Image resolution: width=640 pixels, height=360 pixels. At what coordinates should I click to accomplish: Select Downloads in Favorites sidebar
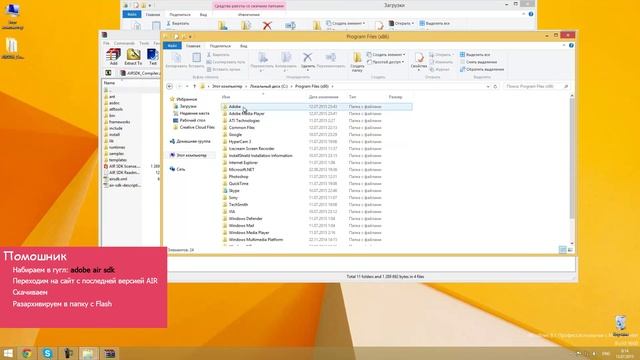point(188,106)
